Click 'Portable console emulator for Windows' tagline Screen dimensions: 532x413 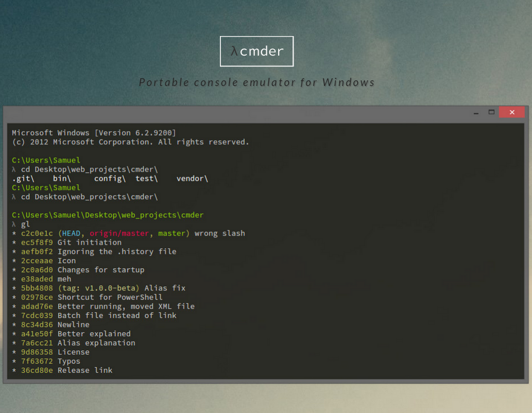coord(257,82)
